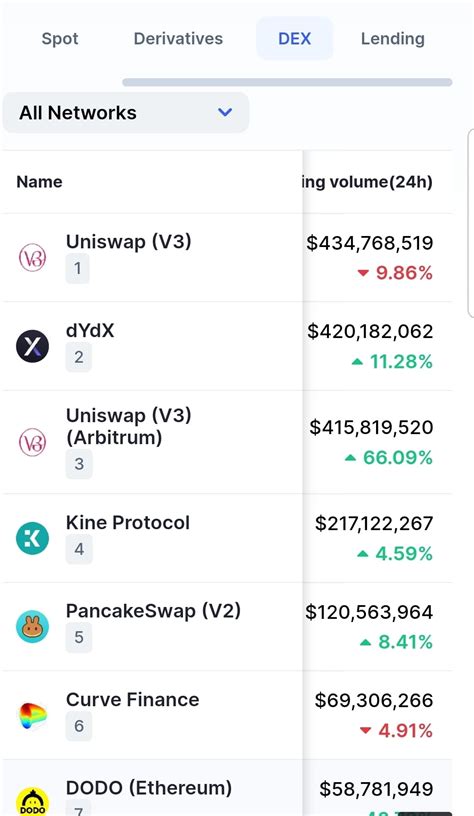Click the horizontal tab scrollbar

click(287, 82)
